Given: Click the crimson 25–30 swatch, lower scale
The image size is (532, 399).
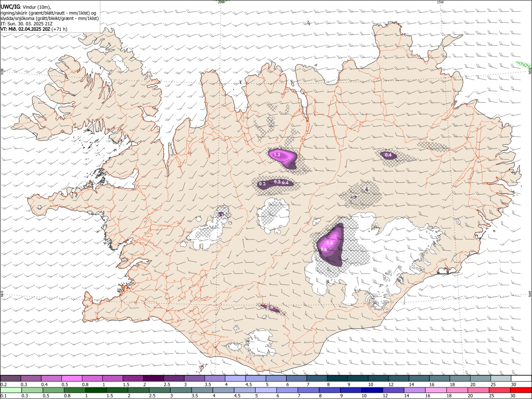Looking at the screenshot, I should point(500,390).
